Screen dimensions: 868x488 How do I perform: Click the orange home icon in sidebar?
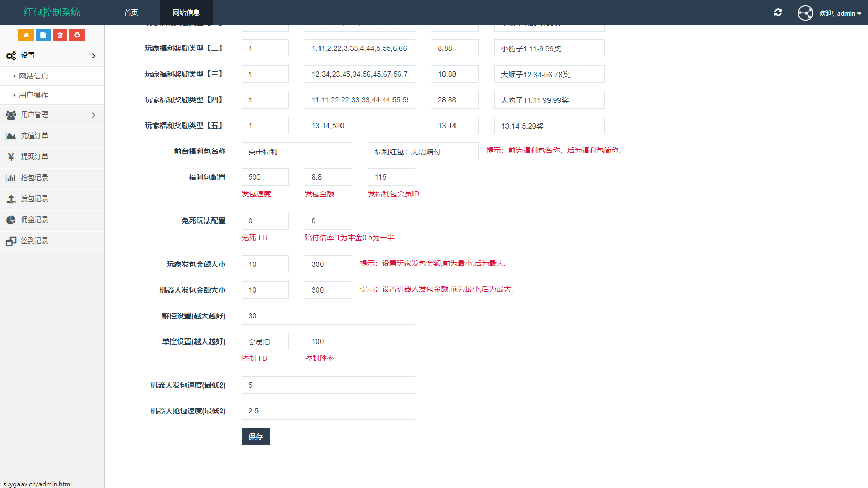(26, 35)
